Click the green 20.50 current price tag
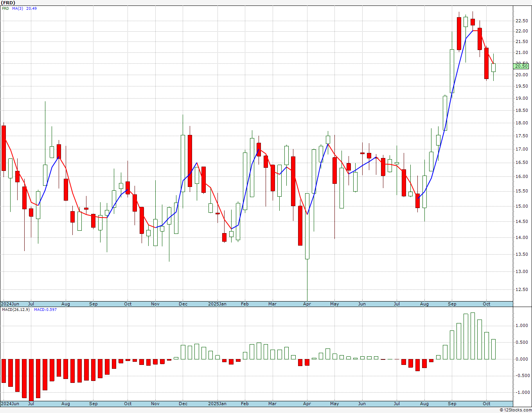Viewport: 532px width, 413px height. point(521,66)
